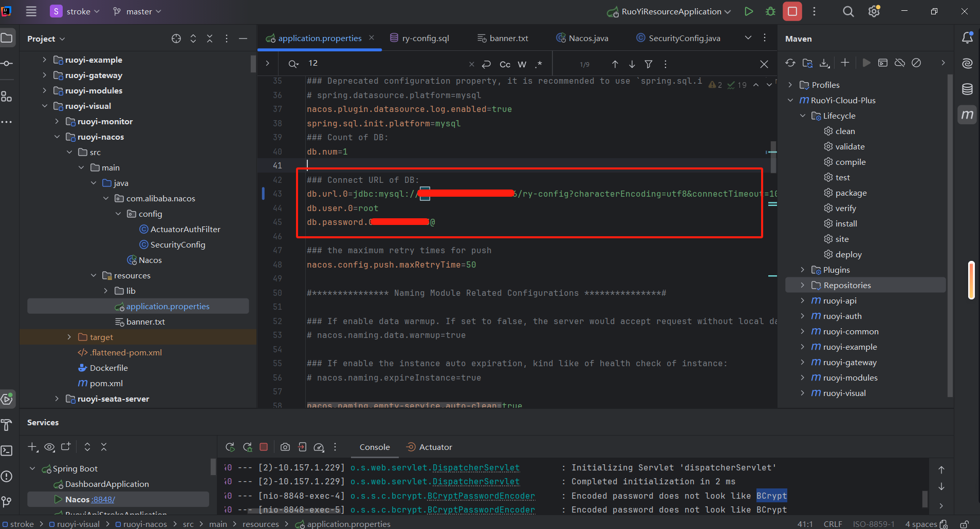Stop the Nacos service with red square
Image resolution: width=980 pixels, height=529 pixels.
tap(264, 447)
